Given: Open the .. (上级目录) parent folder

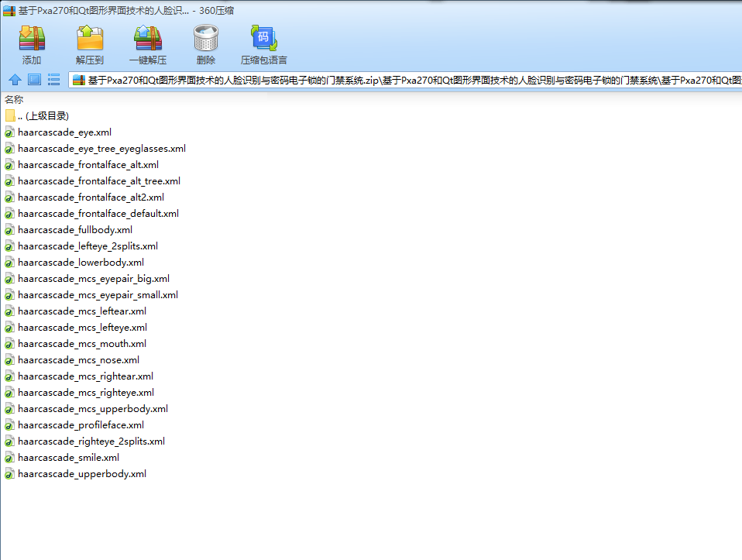Looking at the screenshot, I should tap(37, 116).
